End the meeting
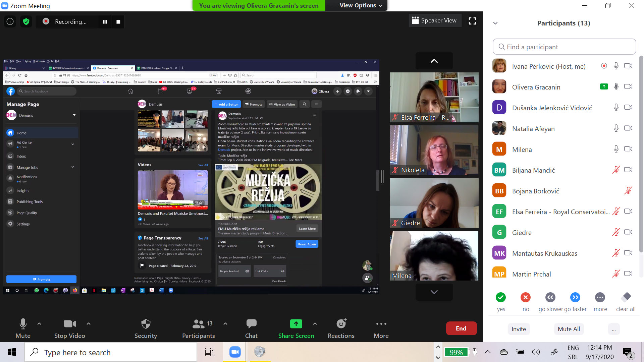This screenshot has height=362, width=644. tap(461, 328)
